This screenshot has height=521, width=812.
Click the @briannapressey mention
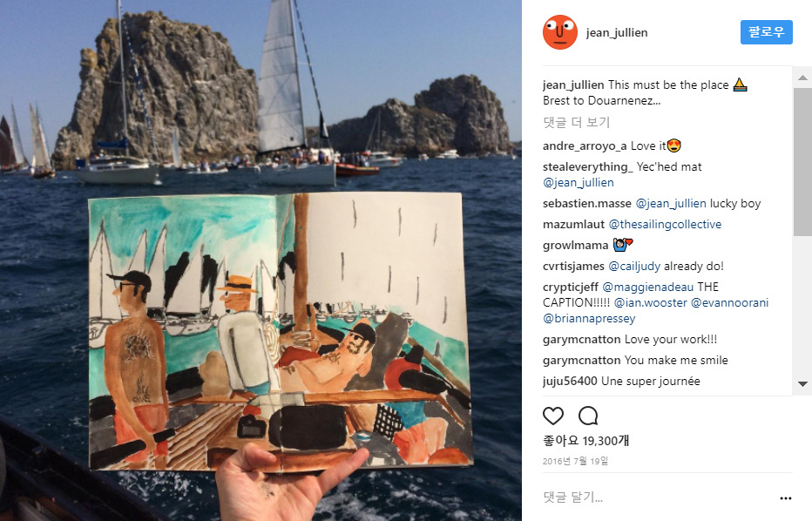(589, 319)
